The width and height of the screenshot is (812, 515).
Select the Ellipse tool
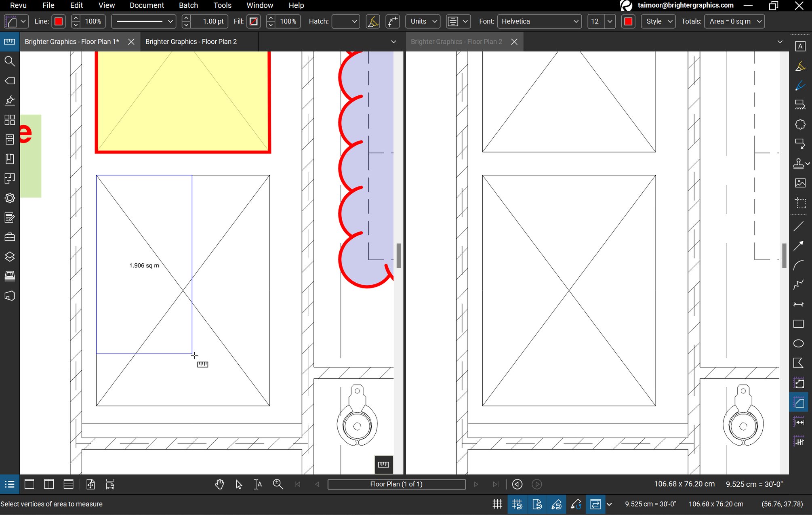(799, 343)
